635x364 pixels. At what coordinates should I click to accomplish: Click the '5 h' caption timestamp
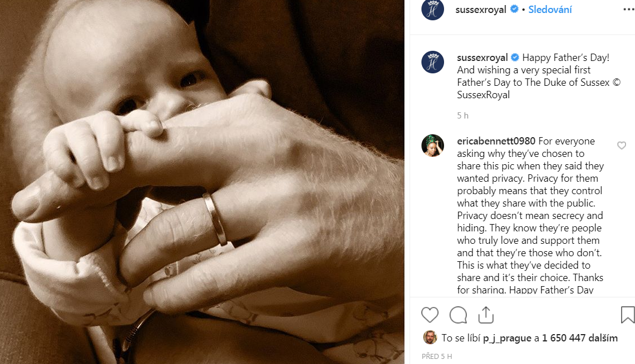pos(463,116)
